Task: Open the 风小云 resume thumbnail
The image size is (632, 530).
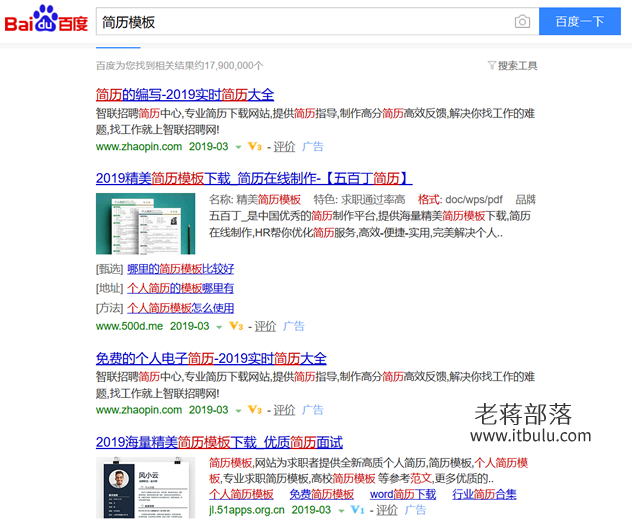Action: point(146,488)
